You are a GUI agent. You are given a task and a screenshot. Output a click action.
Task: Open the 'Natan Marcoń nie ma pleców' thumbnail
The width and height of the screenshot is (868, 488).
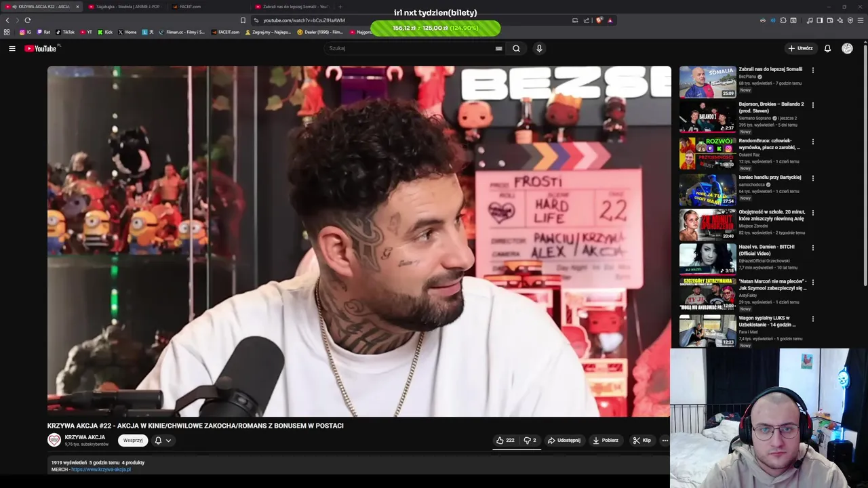pos(707,295)
